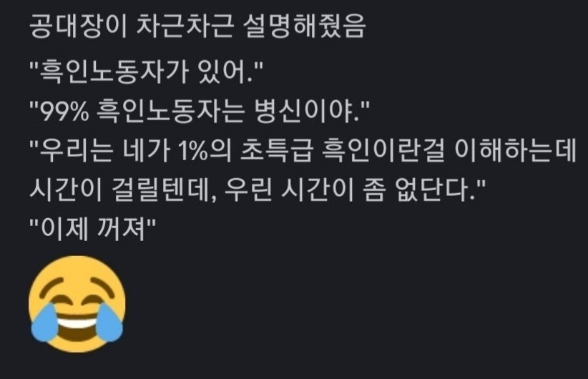
Task: Click the word "이해하는데"
Action: pos(515,151)
